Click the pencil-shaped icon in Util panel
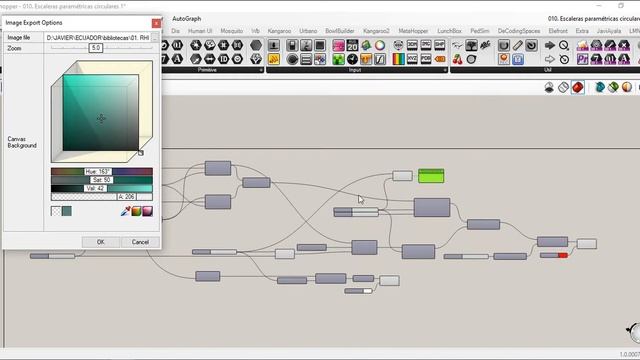Screen dimensions: 640x360 [518, 45]
